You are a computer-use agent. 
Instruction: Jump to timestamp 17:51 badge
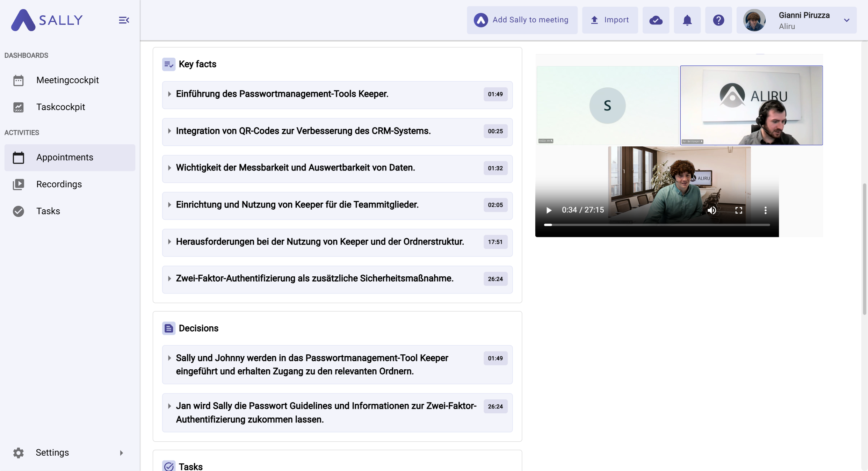tap(495, 242)
